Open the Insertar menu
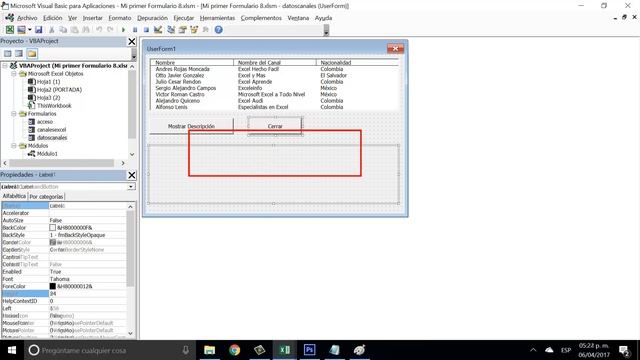The width and height of the screenshot is (640, 360). click(x=93, y=18)
